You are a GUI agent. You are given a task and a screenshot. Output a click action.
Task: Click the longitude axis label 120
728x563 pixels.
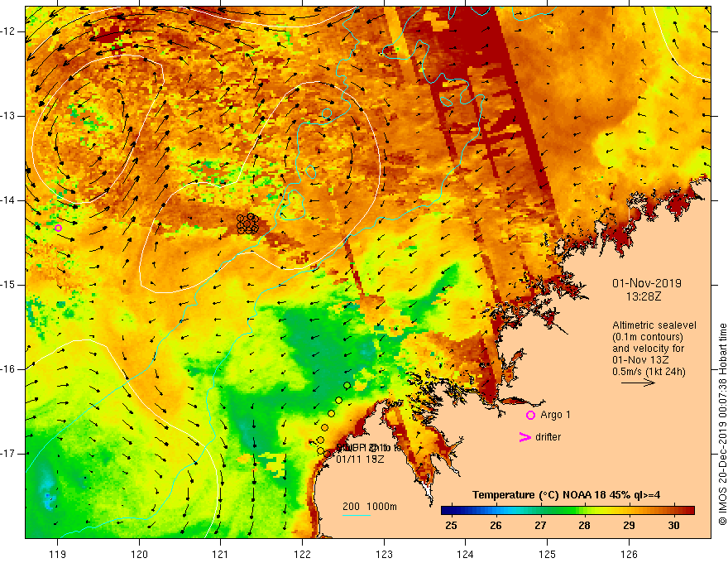(139, 554)
